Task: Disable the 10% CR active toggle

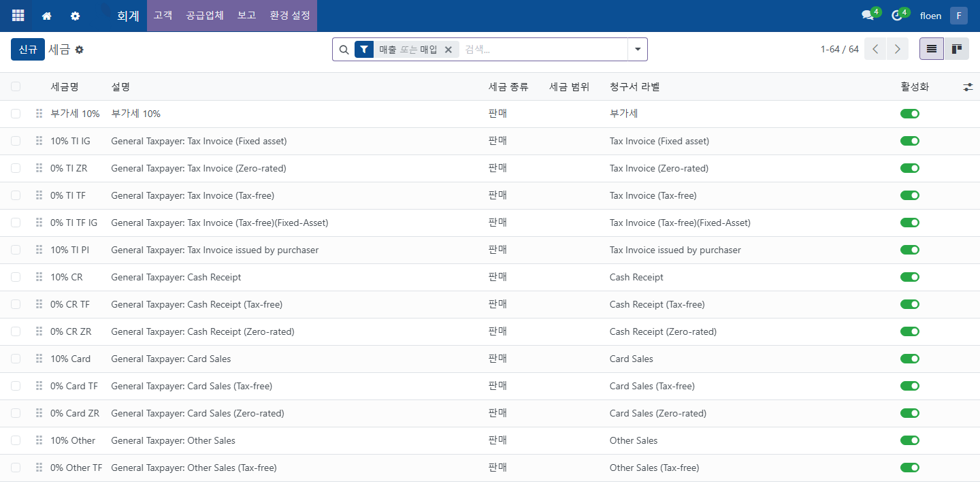Action: [910, 277]
